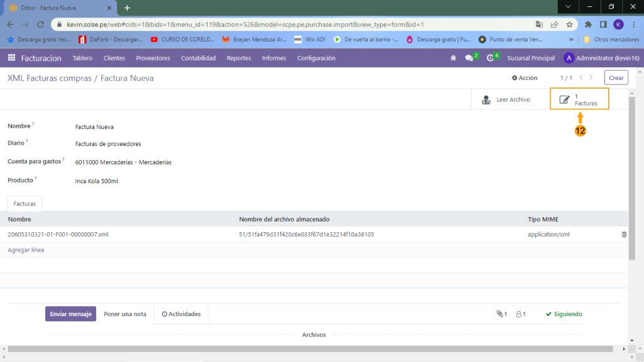Click the Leer Archivo button
Viewport: 644px width, 362px height.
(506, 99)
